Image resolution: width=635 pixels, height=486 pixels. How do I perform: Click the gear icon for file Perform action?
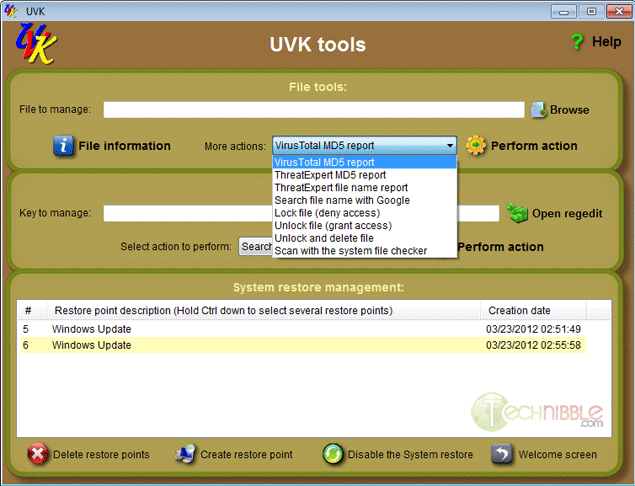pyautogui.click(x=475, y=145)
